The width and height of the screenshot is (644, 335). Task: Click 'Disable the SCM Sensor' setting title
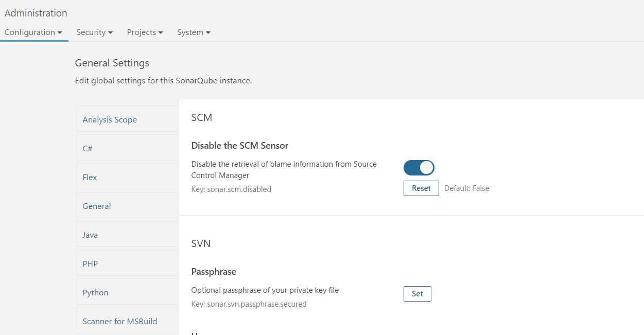(x=240, y=146)
